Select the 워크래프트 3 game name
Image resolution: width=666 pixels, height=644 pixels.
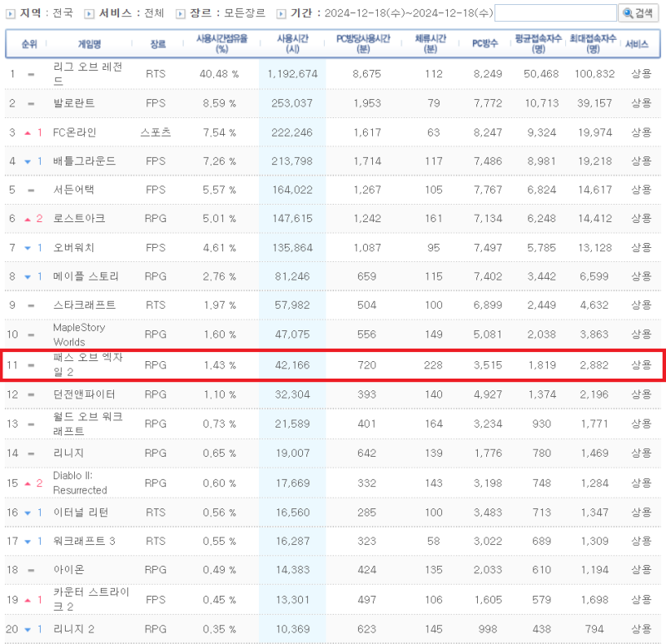(85, 542)
